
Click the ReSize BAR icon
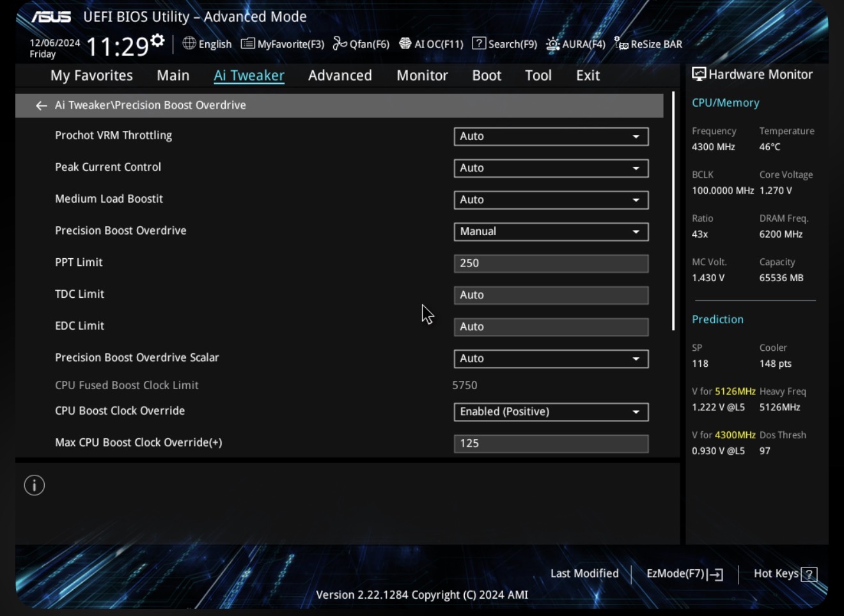[621, 43]
